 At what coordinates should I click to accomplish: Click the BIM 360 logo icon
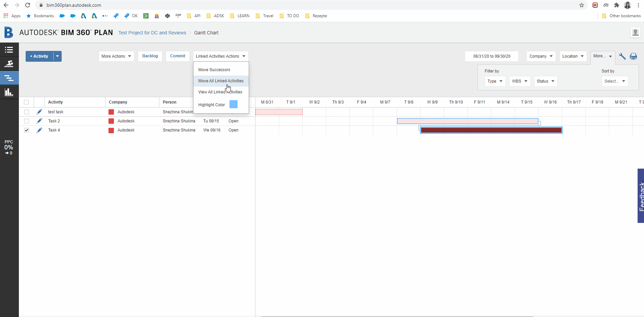pos(9,32)
